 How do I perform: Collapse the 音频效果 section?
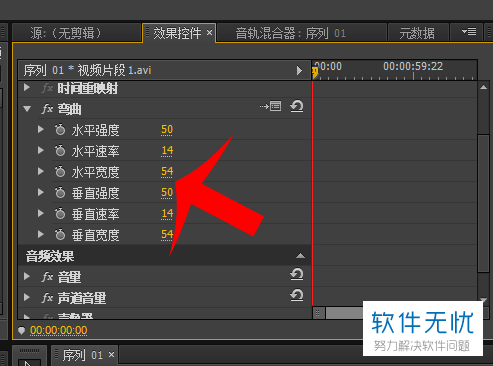point(300,256)
